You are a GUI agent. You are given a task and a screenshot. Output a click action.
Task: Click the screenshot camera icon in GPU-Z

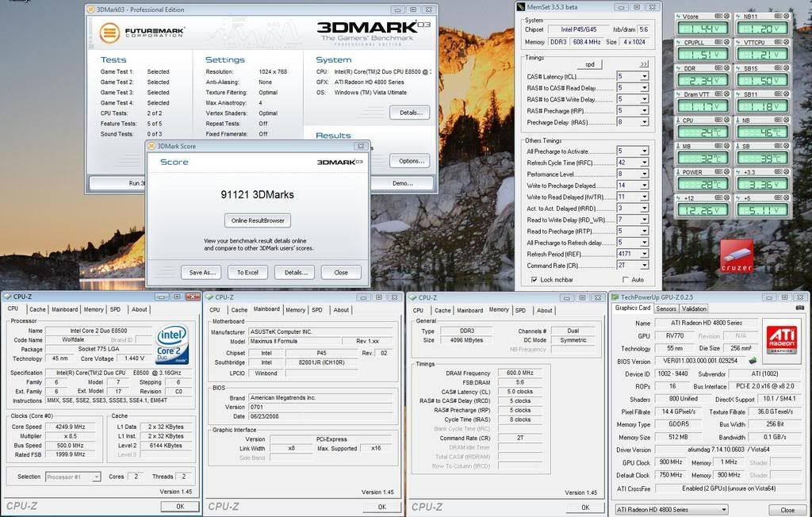coord(800,308)
